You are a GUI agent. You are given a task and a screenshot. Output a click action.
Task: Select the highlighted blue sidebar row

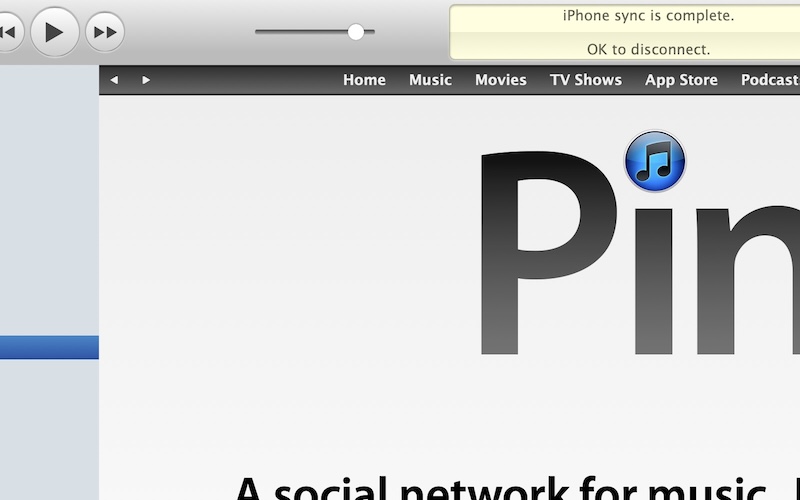(49, 347)
